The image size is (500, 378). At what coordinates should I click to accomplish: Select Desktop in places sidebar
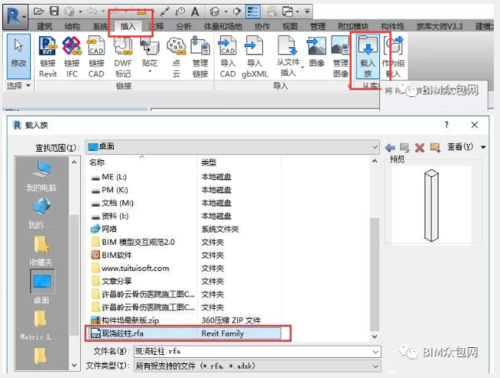pyautogui.click(x=41, y=287)
